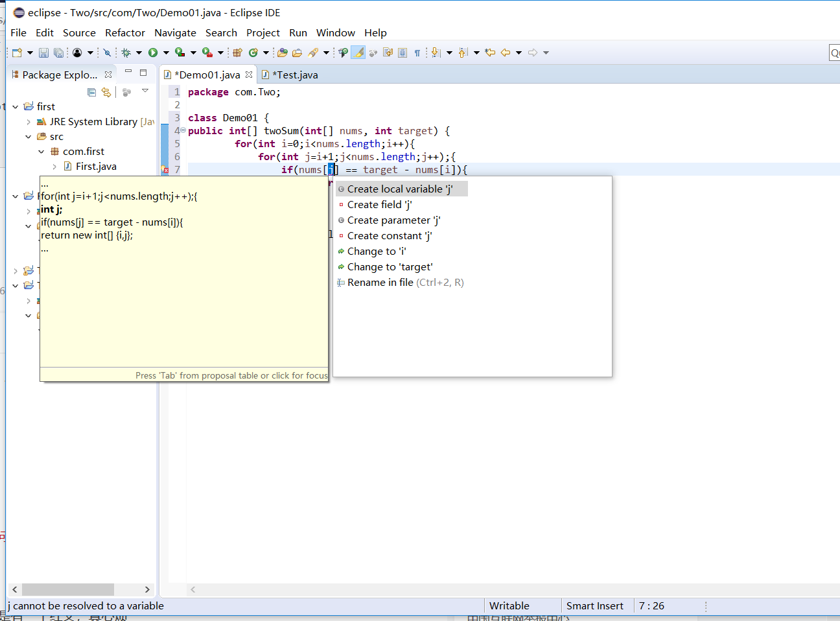Toggle the Mark Occurrences highlighter icon
The height and width of the screenshot is (621, 840).
coord(358,53)
